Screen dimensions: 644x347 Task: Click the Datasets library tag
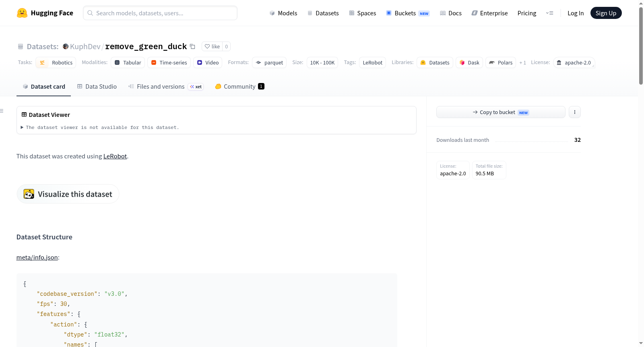point(435,62)
